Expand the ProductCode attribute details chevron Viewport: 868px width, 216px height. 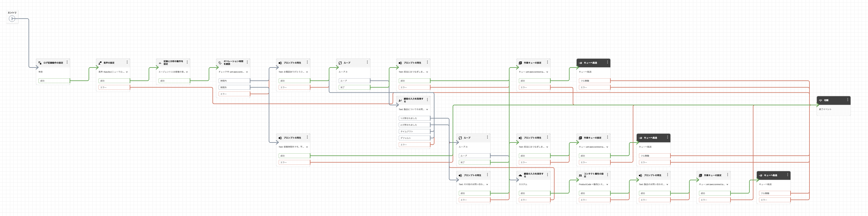pyautogui.click(x=607, y=184)
